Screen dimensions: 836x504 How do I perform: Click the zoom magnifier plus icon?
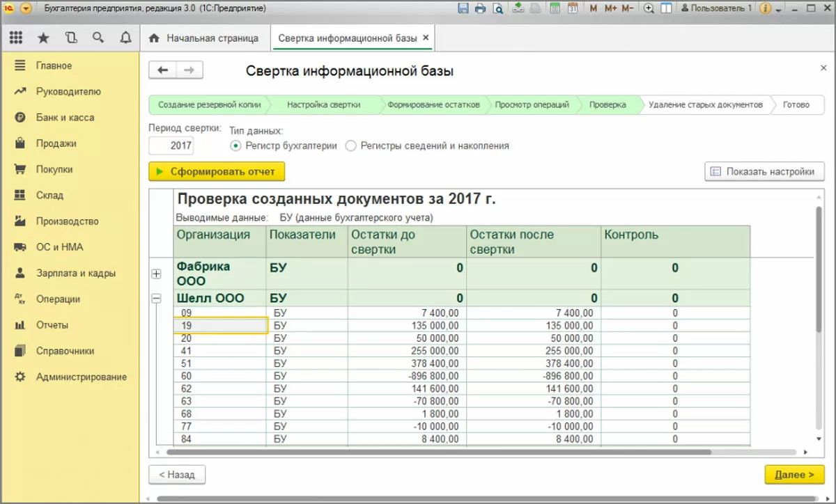pos(649,8)
